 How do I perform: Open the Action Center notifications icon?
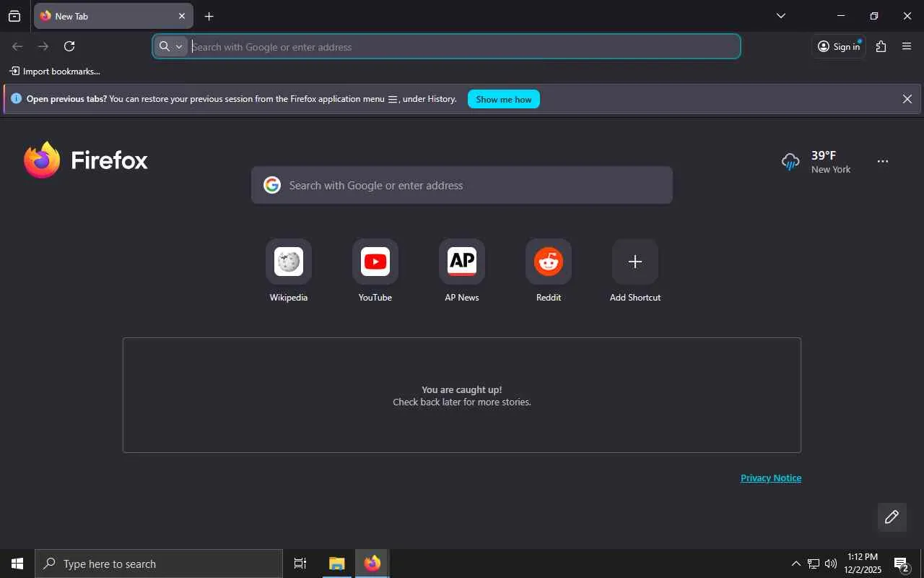click(x=902, y=564)
